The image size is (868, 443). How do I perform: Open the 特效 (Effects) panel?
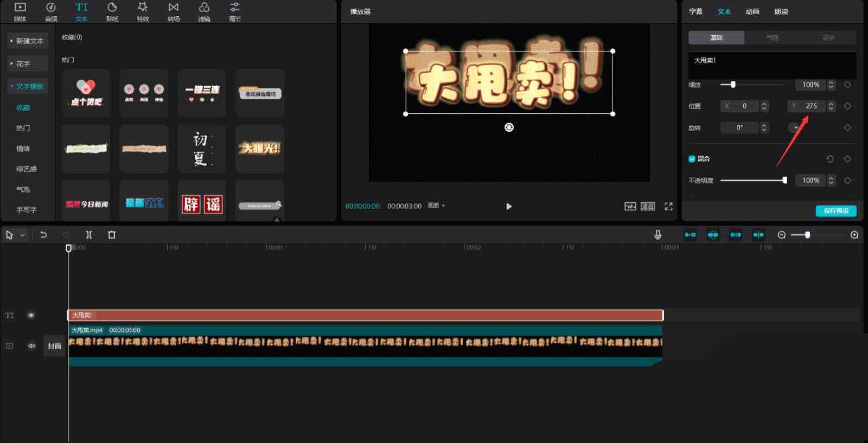point(143,11)
